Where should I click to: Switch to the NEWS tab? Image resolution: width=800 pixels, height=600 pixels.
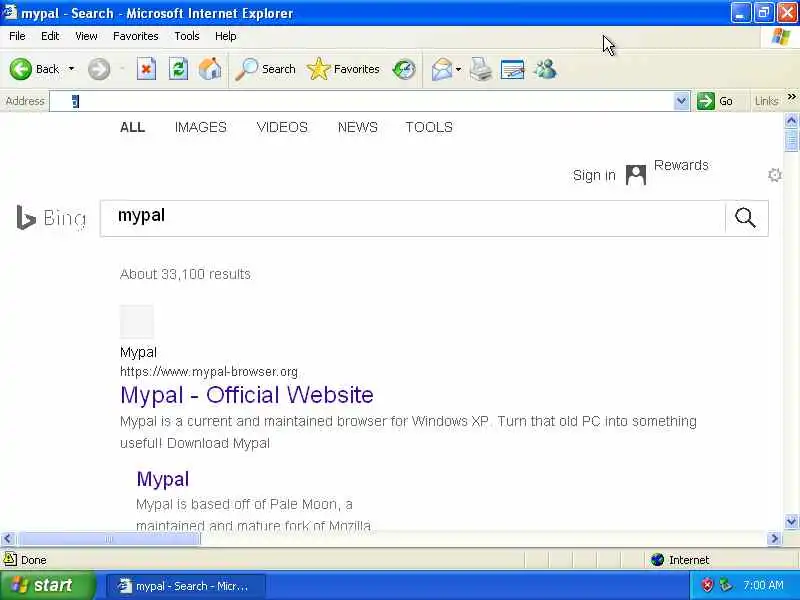tap(358, 127)
